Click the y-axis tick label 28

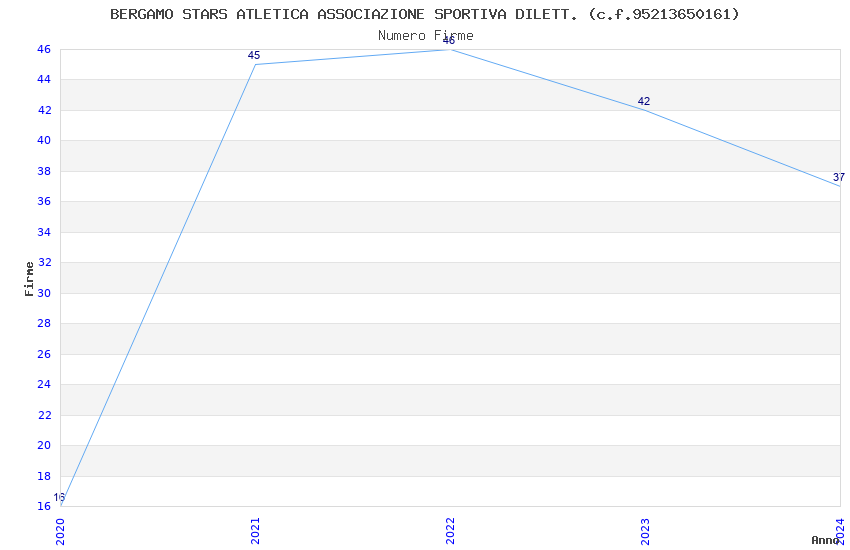point(44,323)
